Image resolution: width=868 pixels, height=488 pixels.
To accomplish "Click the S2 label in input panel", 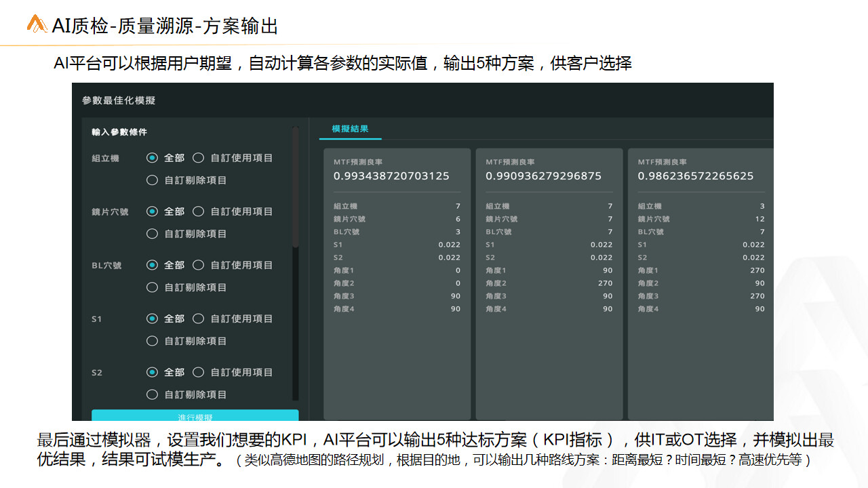I will point(96,373).
